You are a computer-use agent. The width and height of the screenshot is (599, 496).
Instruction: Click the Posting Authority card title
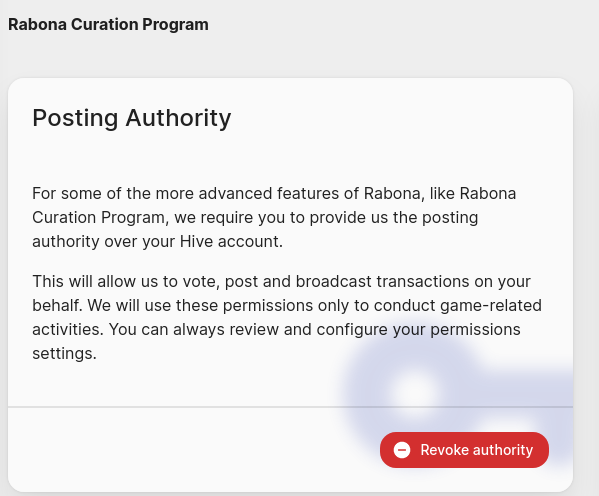(132, 118)
